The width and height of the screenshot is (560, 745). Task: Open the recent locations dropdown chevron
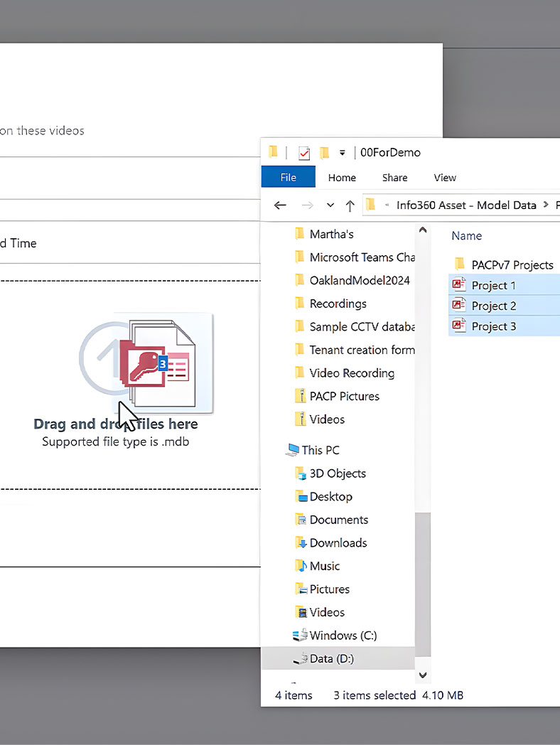330,205
